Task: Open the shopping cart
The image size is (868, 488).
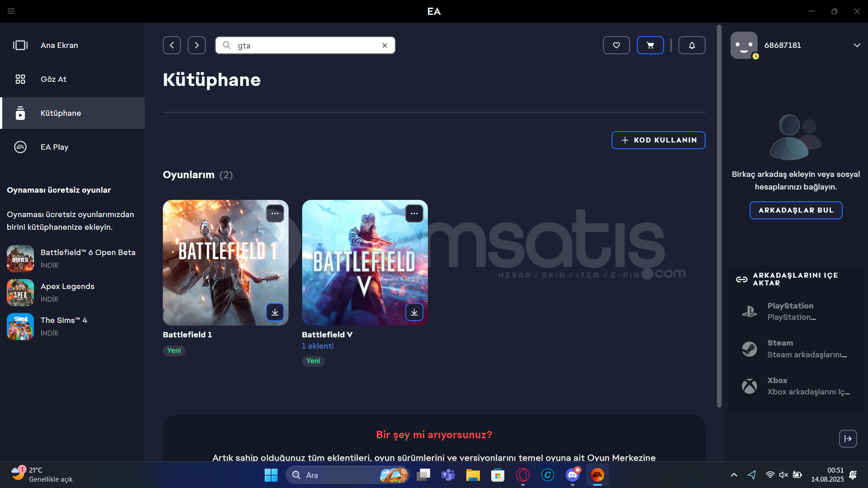Action: tap(650, 45)
